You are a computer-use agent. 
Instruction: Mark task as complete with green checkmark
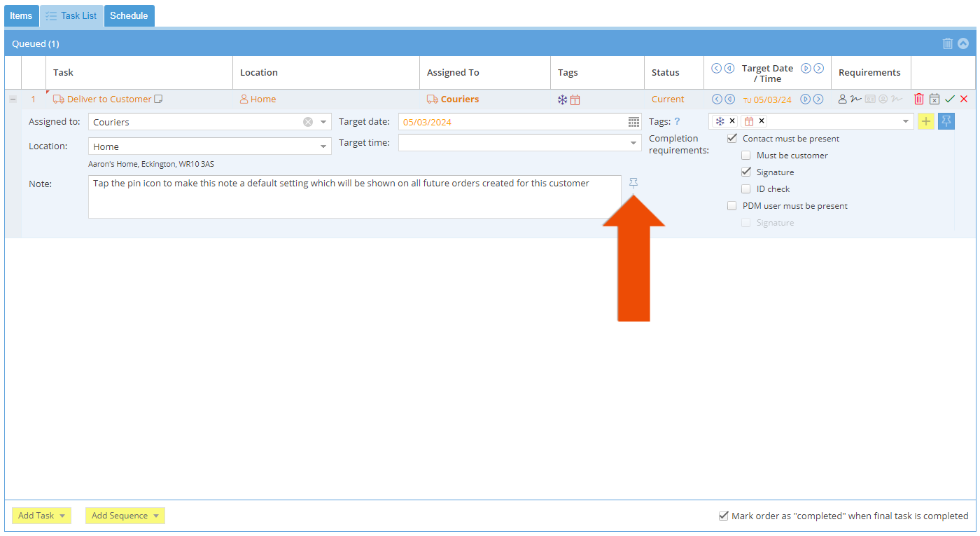(x=950, y=99)
